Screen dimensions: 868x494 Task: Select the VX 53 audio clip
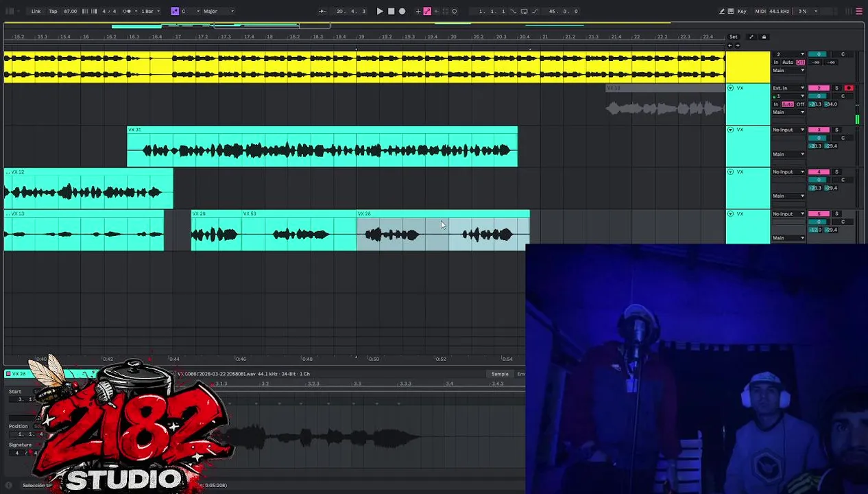298,231
